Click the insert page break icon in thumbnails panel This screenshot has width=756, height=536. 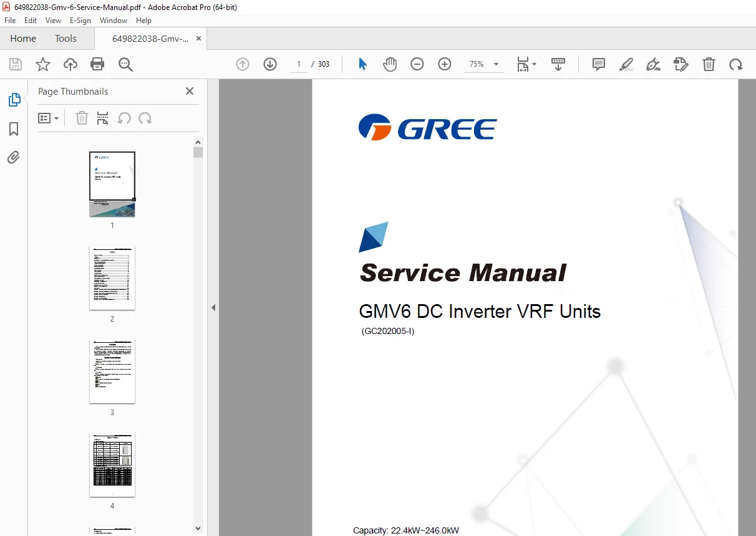(103, 118)
